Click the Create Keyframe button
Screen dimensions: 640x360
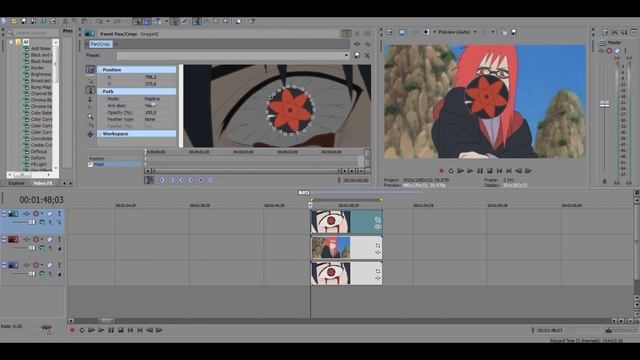201,180
